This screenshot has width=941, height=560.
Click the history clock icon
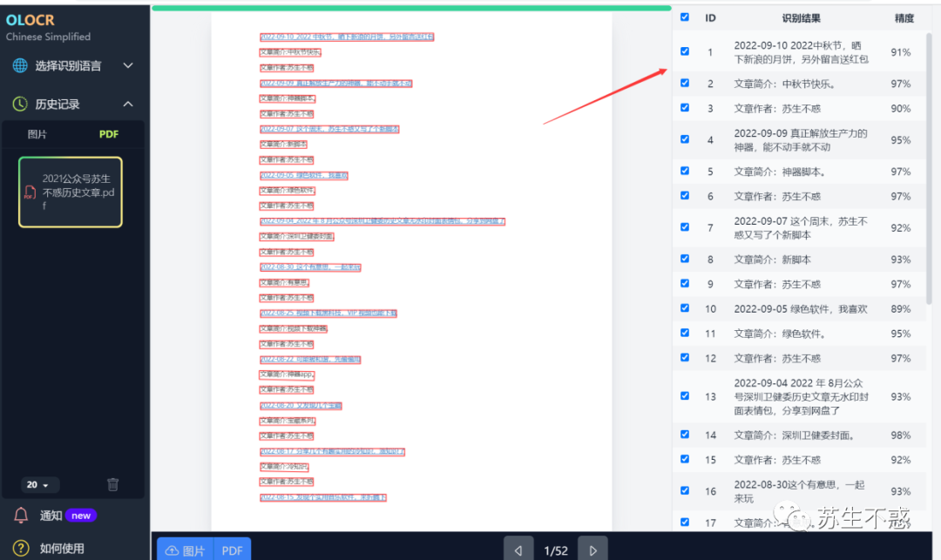pos(20,104)
